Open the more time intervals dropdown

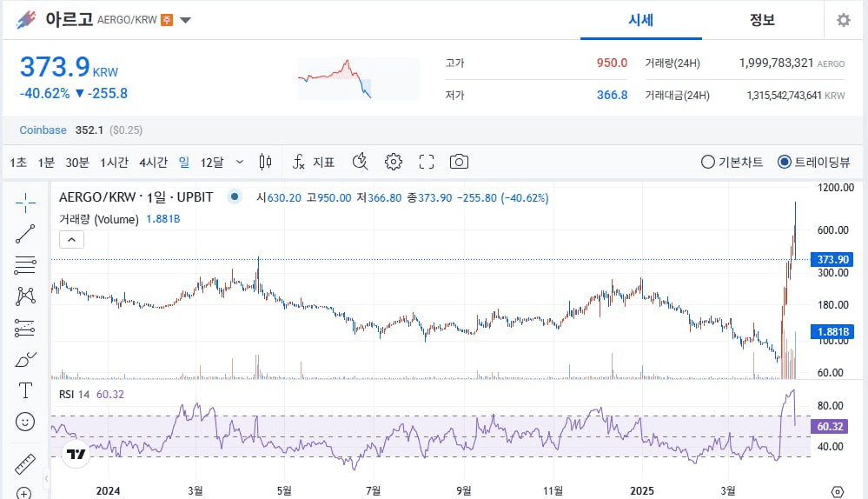[240, 162]
